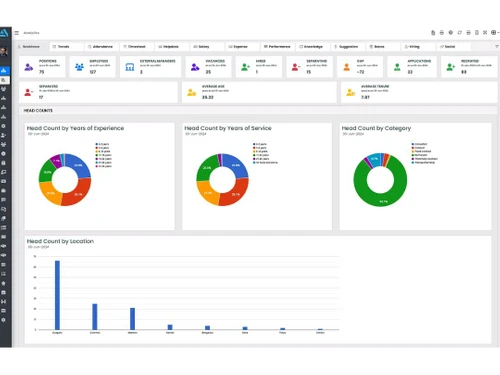Go to the Salary tab
500x375 pixels.
[x=206, y=46]
